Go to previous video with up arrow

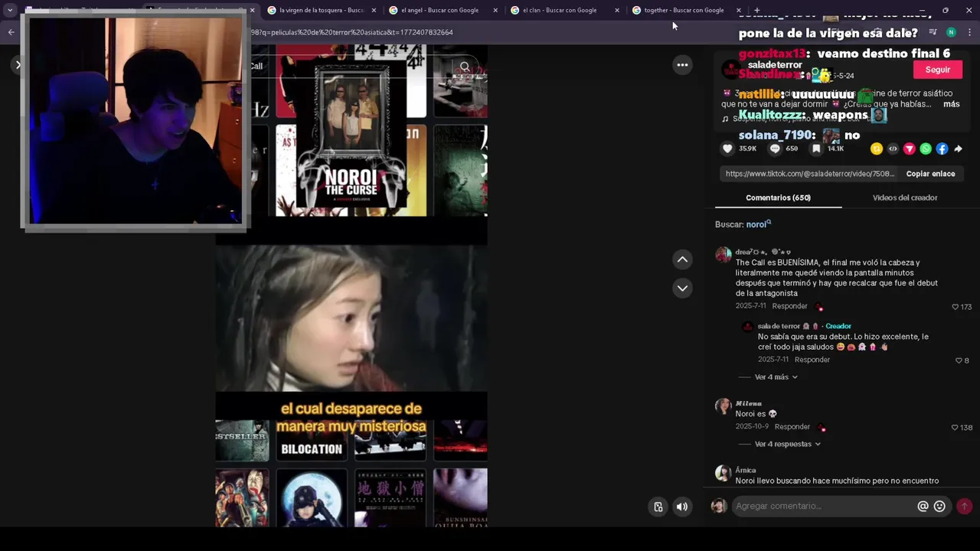682,259
